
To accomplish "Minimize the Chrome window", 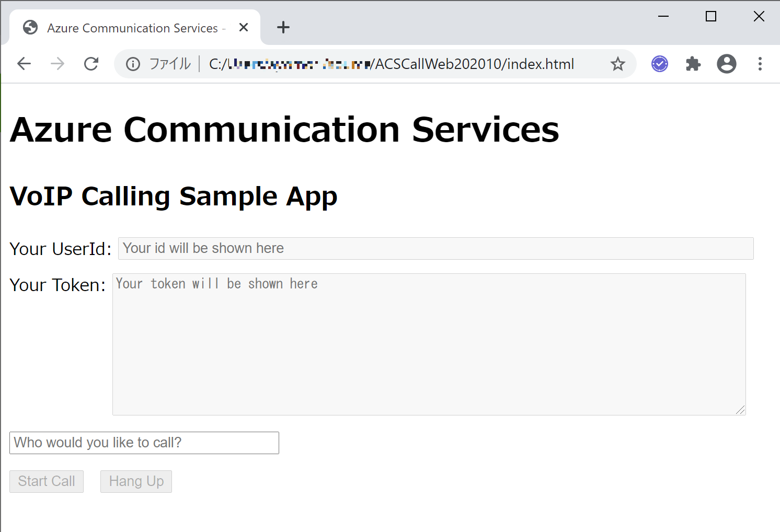I will [663, 16].
